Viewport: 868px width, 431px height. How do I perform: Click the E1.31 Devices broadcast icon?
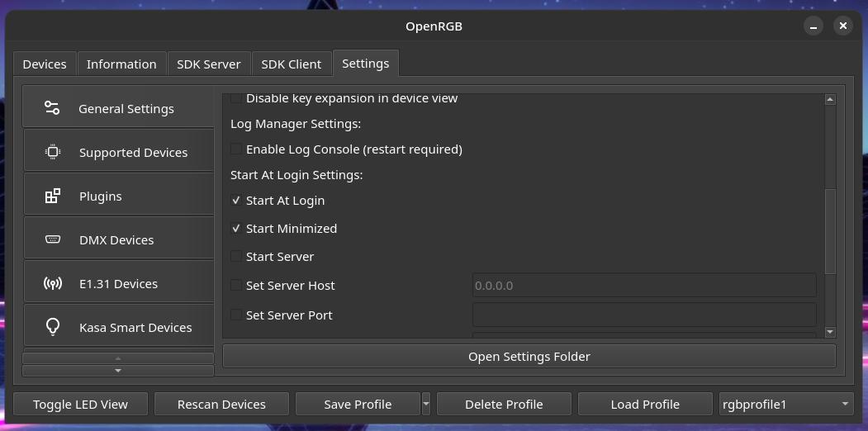pos(53,283)
